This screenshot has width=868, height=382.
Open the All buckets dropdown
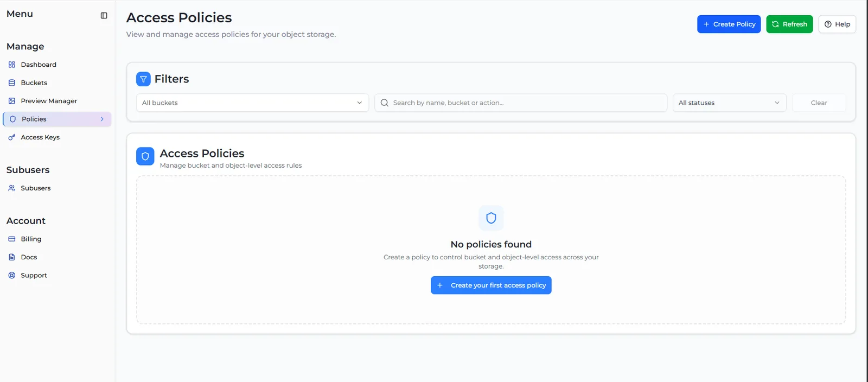coord(252,103)
